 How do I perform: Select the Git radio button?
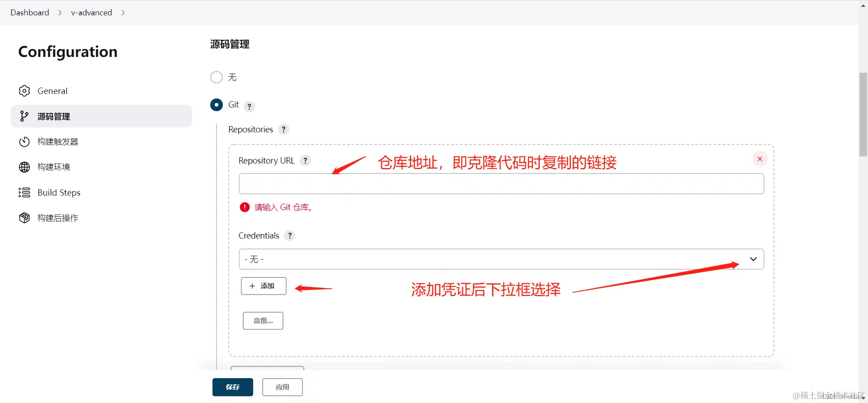[x=217, y=105]
